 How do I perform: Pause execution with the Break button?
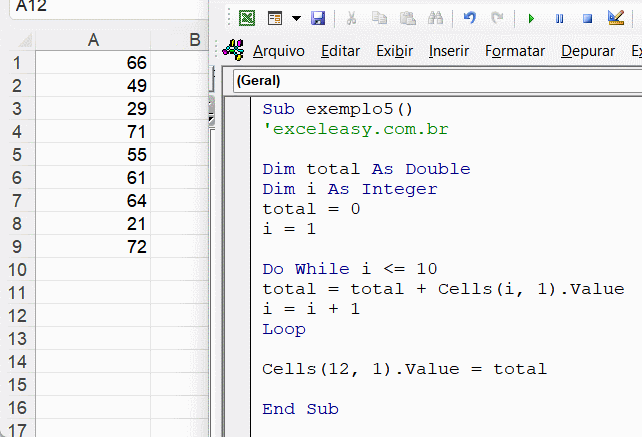[x=559, y=18]
